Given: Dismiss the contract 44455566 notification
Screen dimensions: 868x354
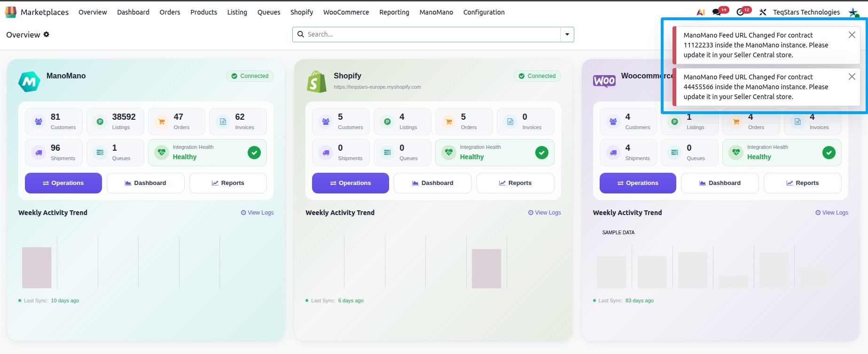Looking at the screenshot, I should [852, 77].
